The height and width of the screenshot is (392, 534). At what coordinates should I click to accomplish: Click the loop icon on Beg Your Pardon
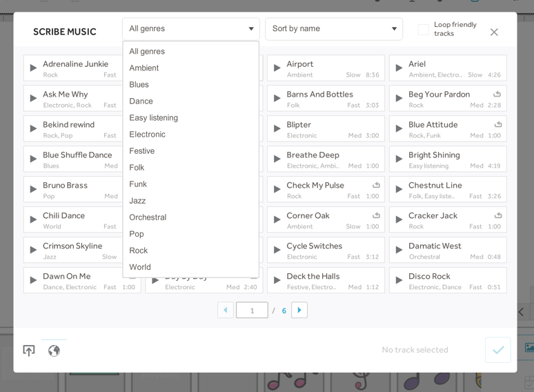coord(497,94)
